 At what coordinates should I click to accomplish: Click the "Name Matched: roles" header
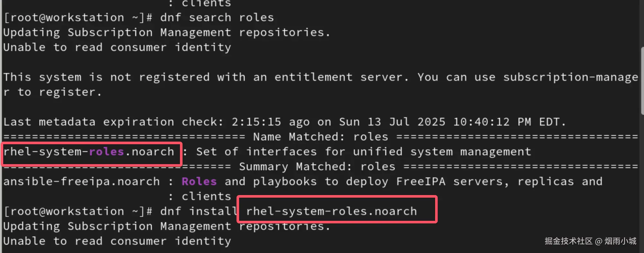point(320,137)
